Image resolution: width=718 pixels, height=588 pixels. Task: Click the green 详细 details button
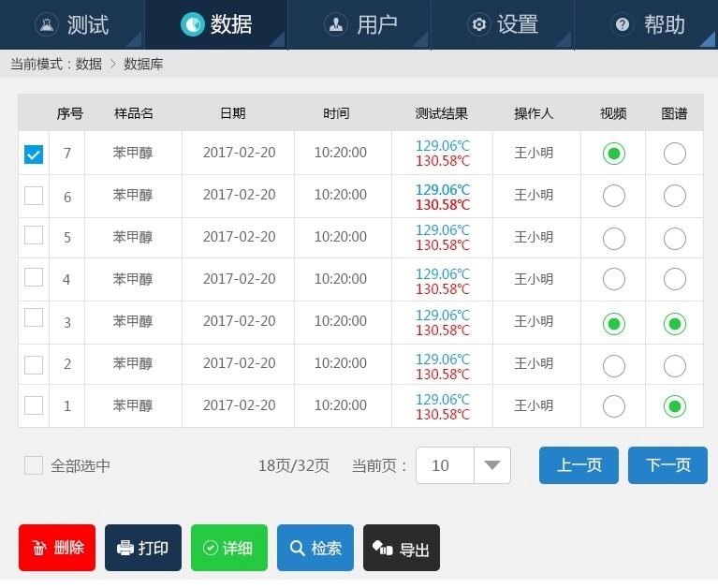click(229, 549)
